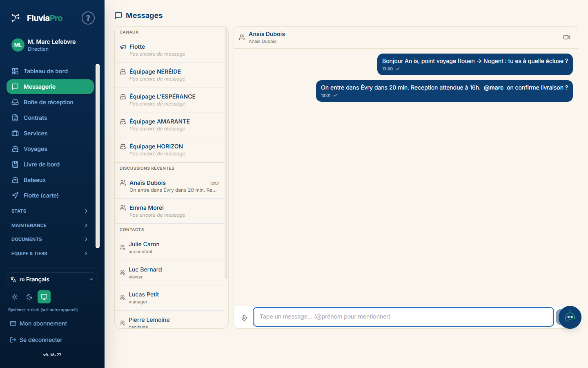Go to Contrats page
Viewport: 588px width, 368px height.
(x=50, y=118)
